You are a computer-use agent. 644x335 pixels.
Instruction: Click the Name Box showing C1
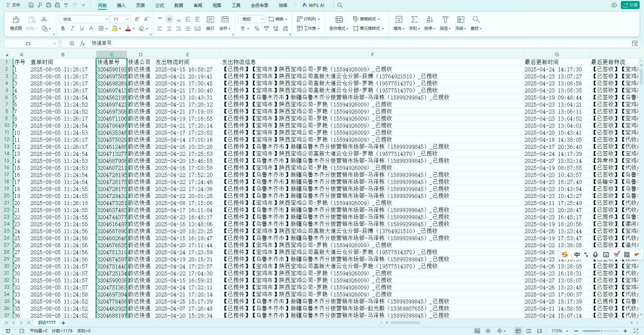click(x=28, y=44)
